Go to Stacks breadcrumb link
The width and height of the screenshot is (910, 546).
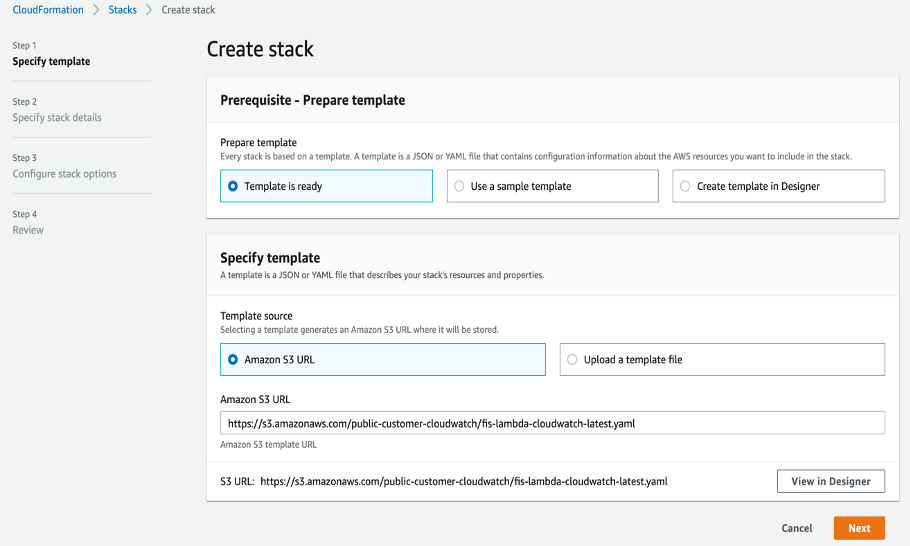click(x=122, y=10)
